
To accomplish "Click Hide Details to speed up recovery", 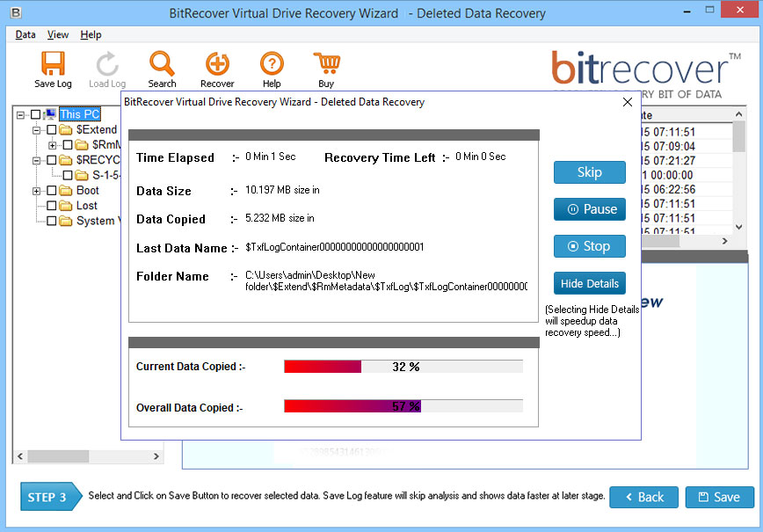I will (590, 283).
